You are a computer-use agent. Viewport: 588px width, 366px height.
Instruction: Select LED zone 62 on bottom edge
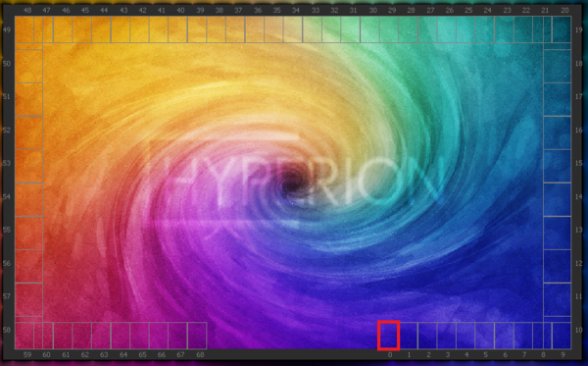pos(82,336)
